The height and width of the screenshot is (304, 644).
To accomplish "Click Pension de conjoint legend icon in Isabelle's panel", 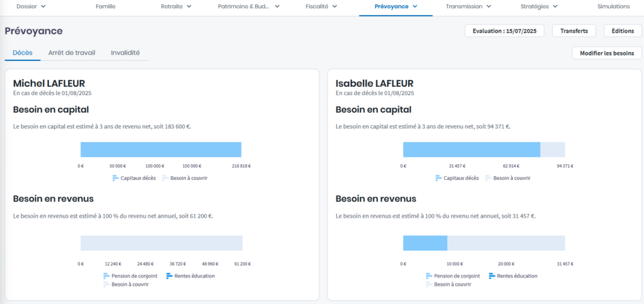I will pos(429,276).
